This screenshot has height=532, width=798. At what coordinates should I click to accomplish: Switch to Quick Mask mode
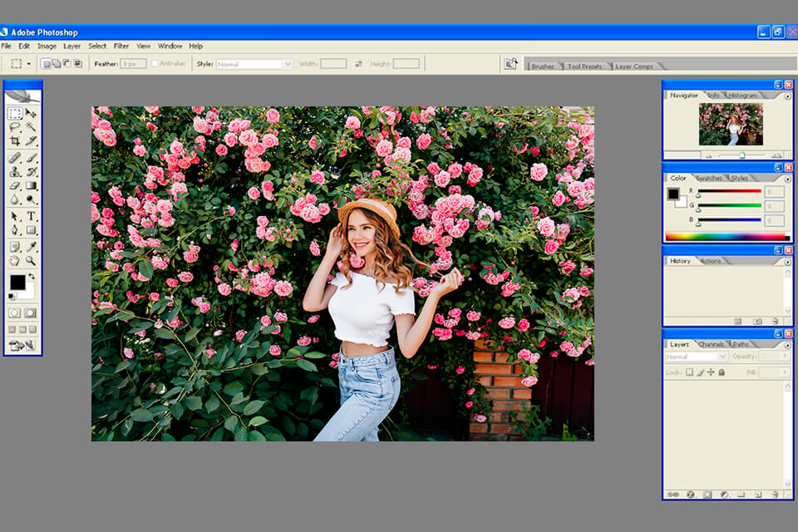click(31, 313)
